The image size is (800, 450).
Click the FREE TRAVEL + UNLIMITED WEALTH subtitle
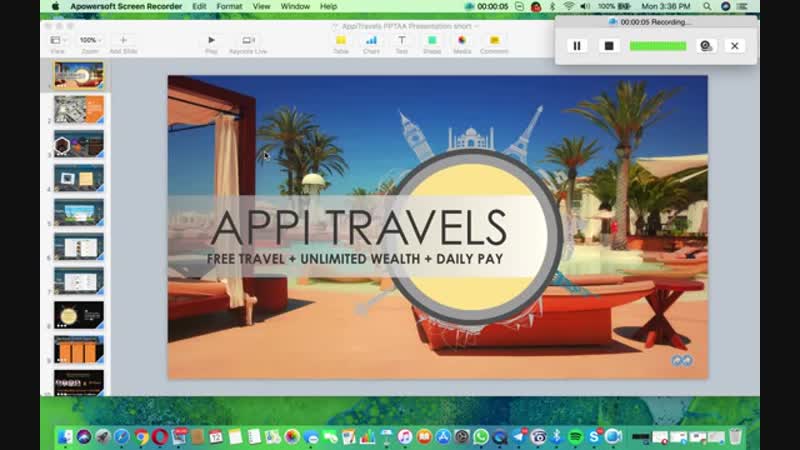(355, 259)
